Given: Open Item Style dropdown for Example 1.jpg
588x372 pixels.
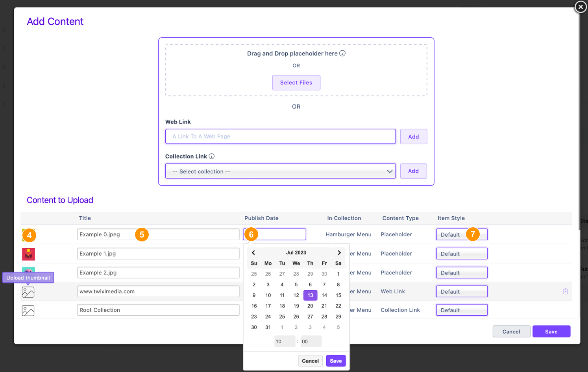Looking at the screenshot, I should click(x=462, y=254).
